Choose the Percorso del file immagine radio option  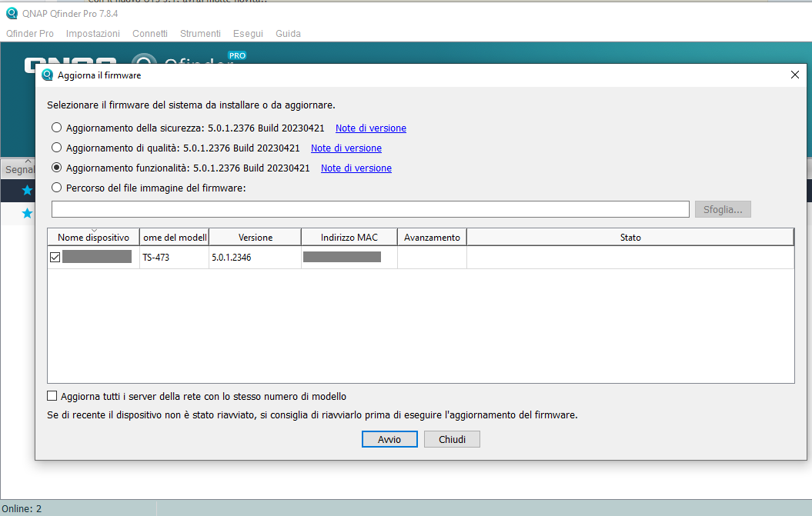pyautogui.click(x=56, y=188)
